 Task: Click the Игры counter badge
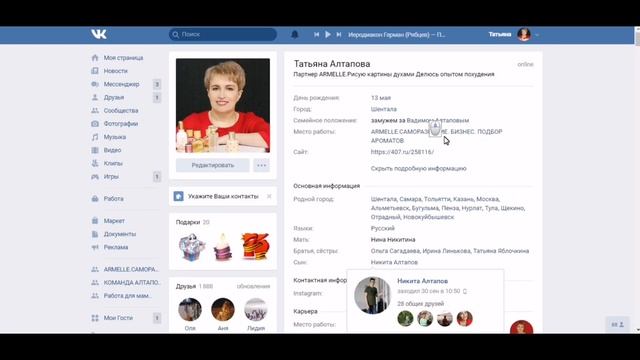pyautogui.click(x=157, y=177)
